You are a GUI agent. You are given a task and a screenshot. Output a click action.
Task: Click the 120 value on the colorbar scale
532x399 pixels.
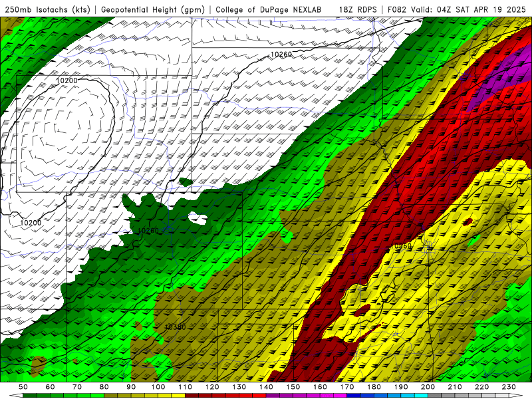[x=212, y=387]
